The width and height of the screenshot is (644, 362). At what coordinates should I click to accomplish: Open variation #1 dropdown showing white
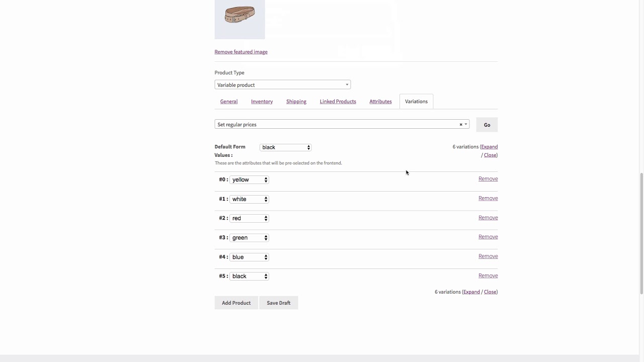click(249, 199)
